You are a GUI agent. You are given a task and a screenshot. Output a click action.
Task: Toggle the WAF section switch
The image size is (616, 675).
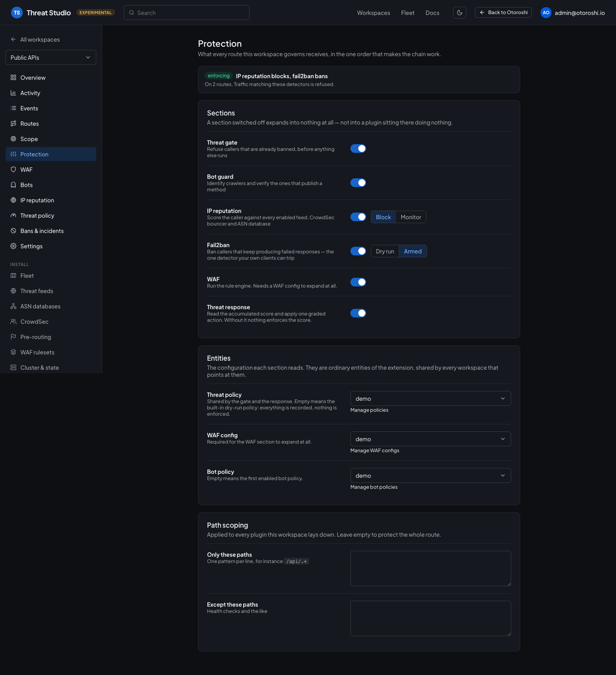[358, 282]
